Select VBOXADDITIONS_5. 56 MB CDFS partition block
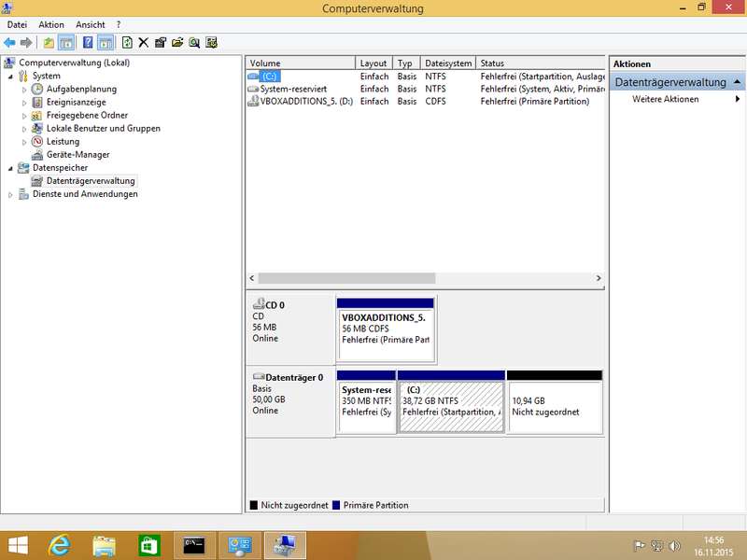747x560 pixels. click(386, 329)
